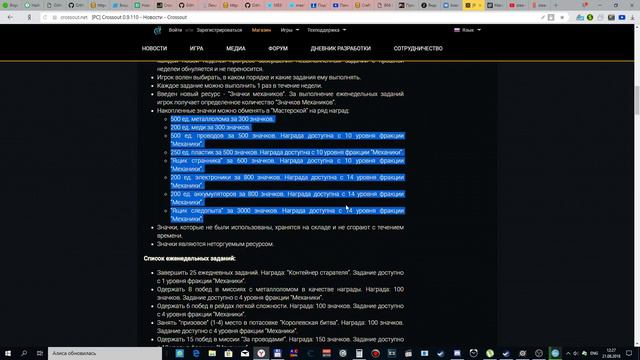Switch to Yandex Browser taskbar icon
Viewport: 640px width, 360px height.
pos(261,353)
